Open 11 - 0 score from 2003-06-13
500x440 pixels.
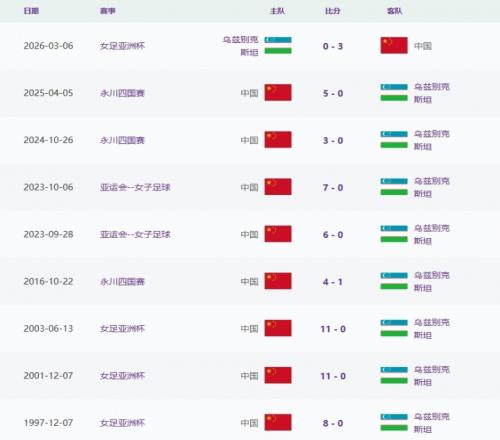[333, 329]
